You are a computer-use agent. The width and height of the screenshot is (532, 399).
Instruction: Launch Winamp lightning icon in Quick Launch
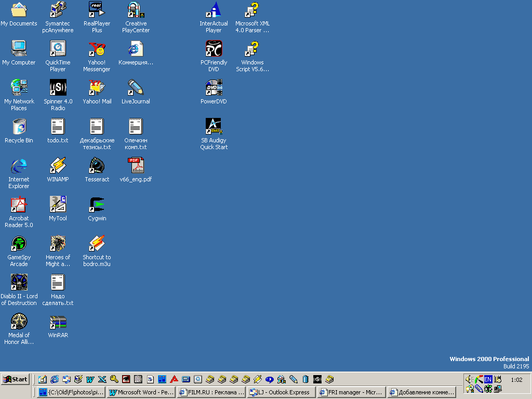(258, 379)
